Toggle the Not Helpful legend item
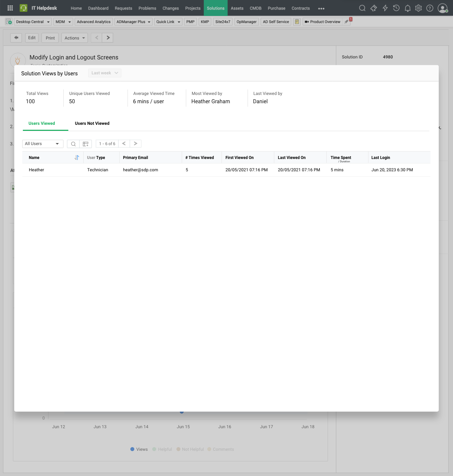453x476 pixels. tap(190, 449)
